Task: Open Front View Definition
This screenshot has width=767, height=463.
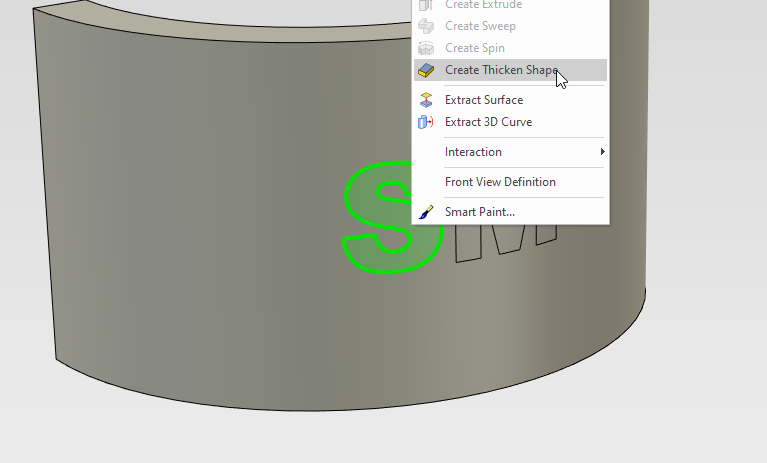Action: (510, 182)
